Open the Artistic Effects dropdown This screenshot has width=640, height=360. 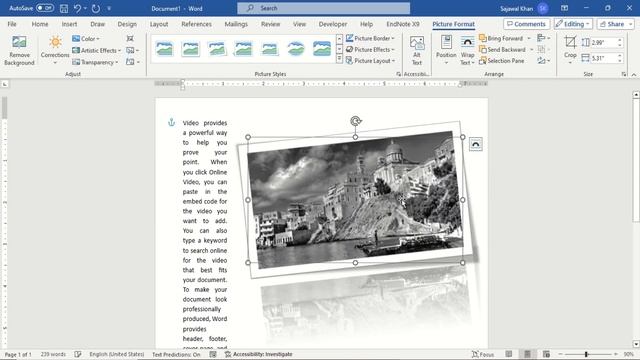[x=96, y=50]
